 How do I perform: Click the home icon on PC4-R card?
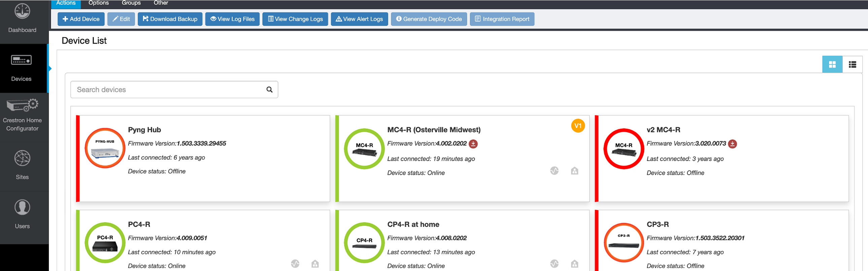coord(315,264)
